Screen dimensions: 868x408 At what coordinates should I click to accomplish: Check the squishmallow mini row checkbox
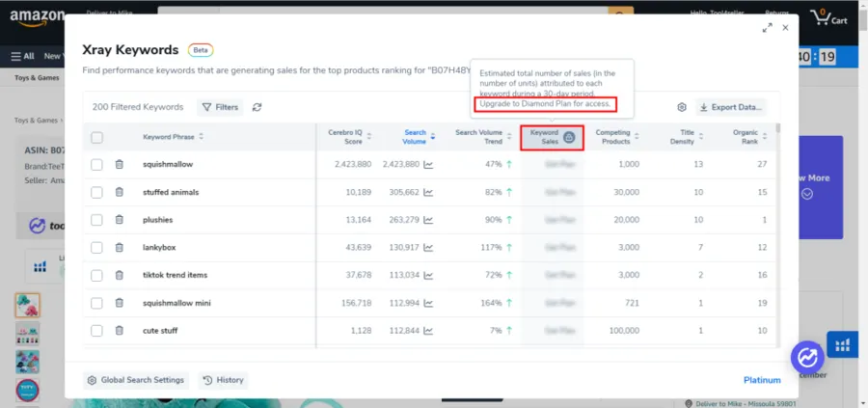point(96,303)
